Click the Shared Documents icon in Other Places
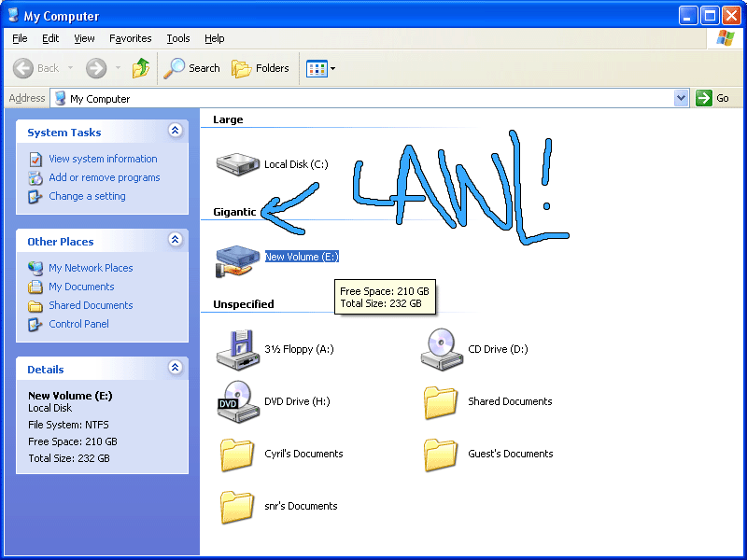This screenshot has height=560, width=747. (x=35, y=306)
